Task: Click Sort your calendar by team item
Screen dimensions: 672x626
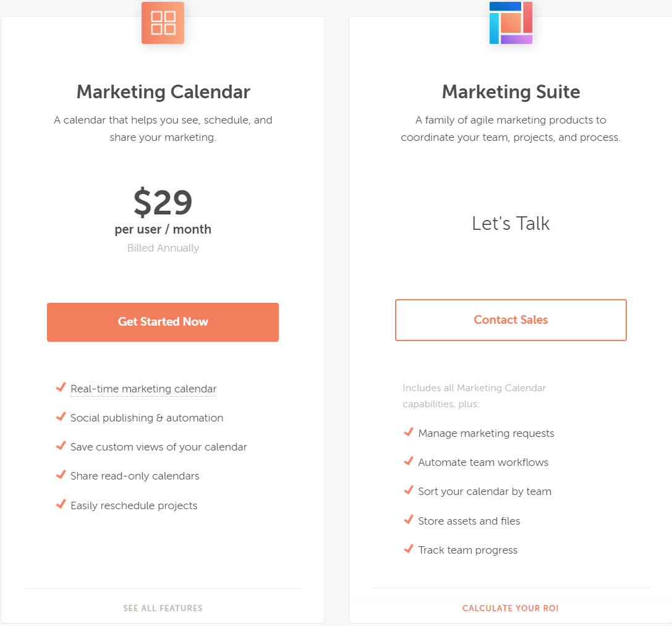Action: [x=485, y=491]
